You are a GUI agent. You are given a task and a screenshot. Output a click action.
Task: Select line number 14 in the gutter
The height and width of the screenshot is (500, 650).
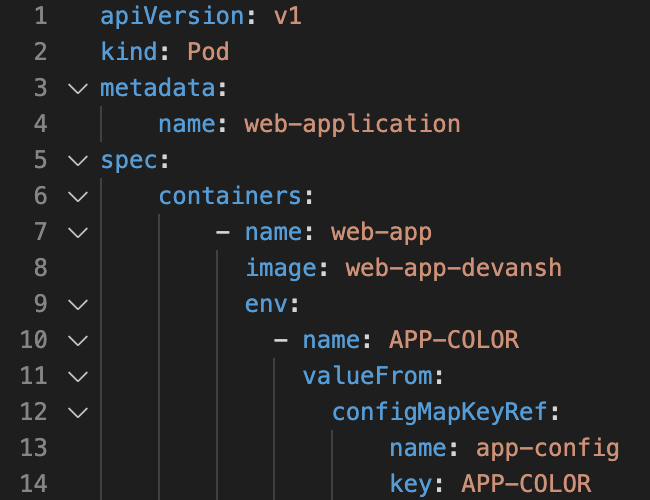(x=34, y=484)
